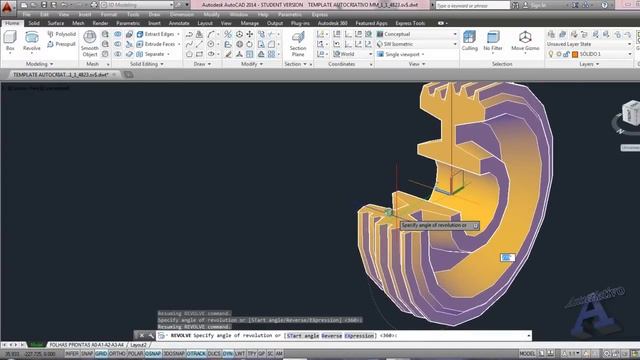Open the new drawing tab plus icon

coord(128,75)
